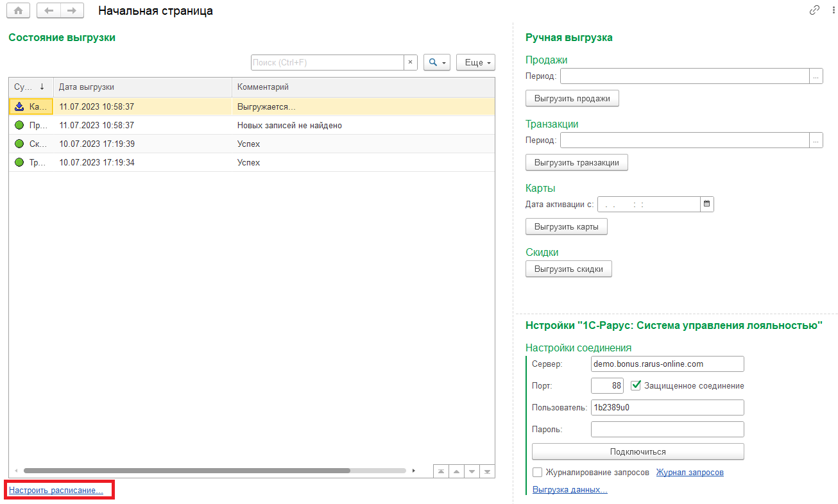Click the horizontal scrollbar thumb

pyautogui.click(x=187, y=471)
